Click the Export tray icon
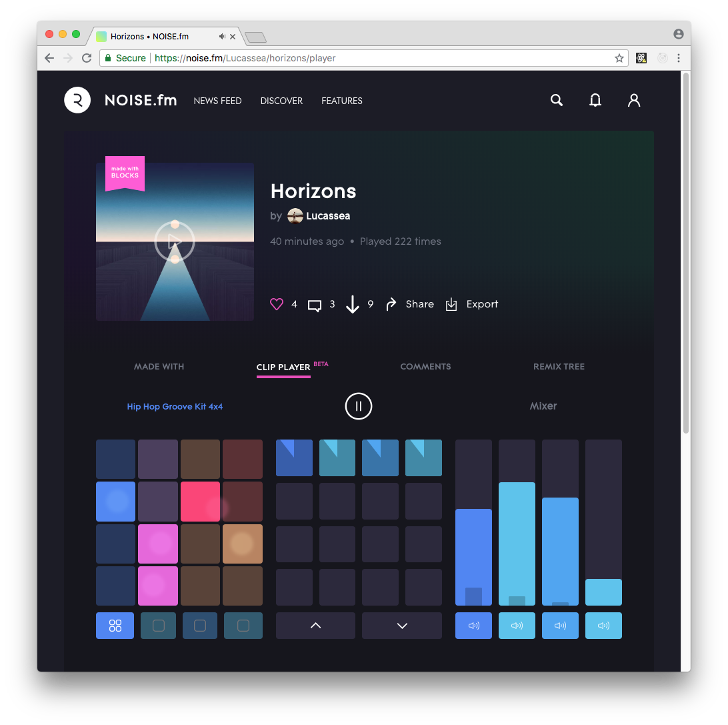Viewport: 728px width, 725px height. [451, 304]
